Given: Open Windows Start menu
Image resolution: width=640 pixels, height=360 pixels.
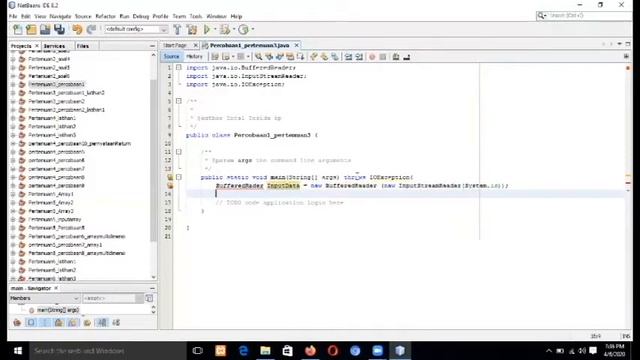Looking at the screenshot, I should [x=18, y=351].
